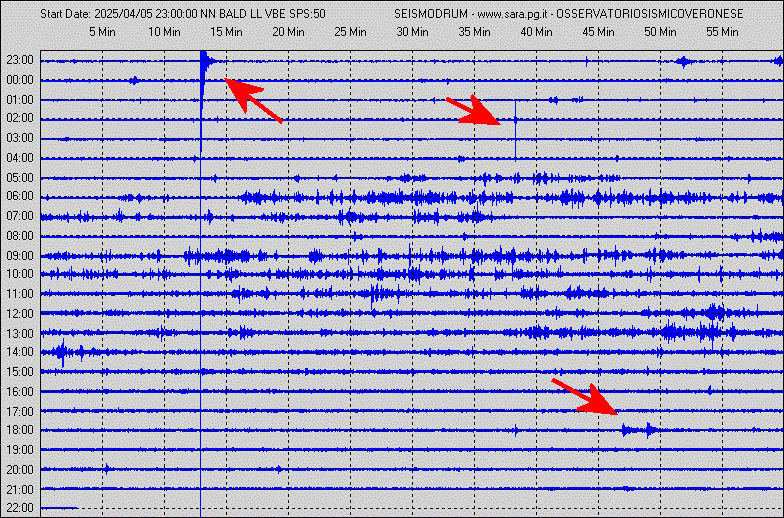Click the small event on the 18:00 trace
The image size is (784, 518).
[x=639, y=430]
